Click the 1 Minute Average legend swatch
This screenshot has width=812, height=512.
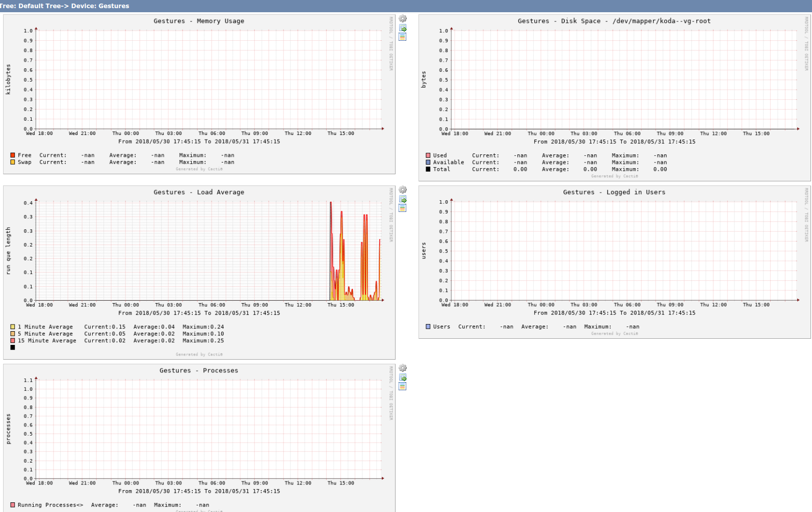(x=13, y=327)
